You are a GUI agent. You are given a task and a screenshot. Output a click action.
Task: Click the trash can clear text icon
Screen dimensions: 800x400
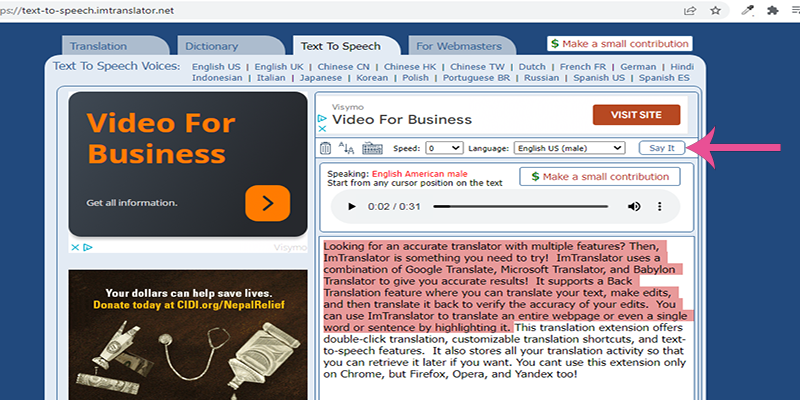[325, 148]
